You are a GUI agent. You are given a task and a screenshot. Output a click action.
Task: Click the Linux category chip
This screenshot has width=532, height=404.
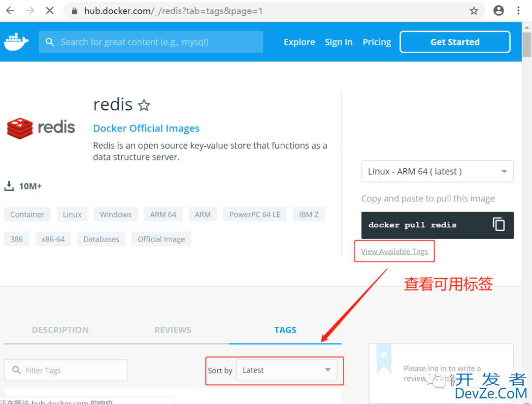(72, 215)
